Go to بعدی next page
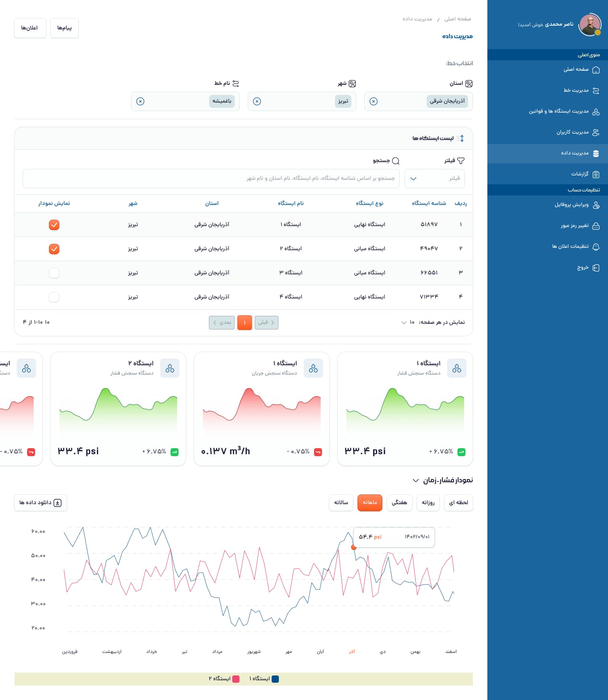 [222, 323]
